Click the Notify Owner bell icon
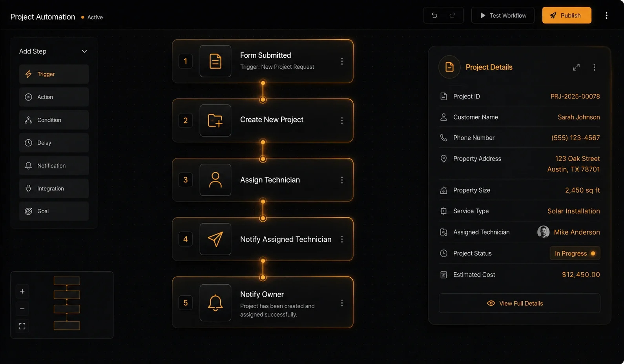The image size is (624, 364). point(215,303)
